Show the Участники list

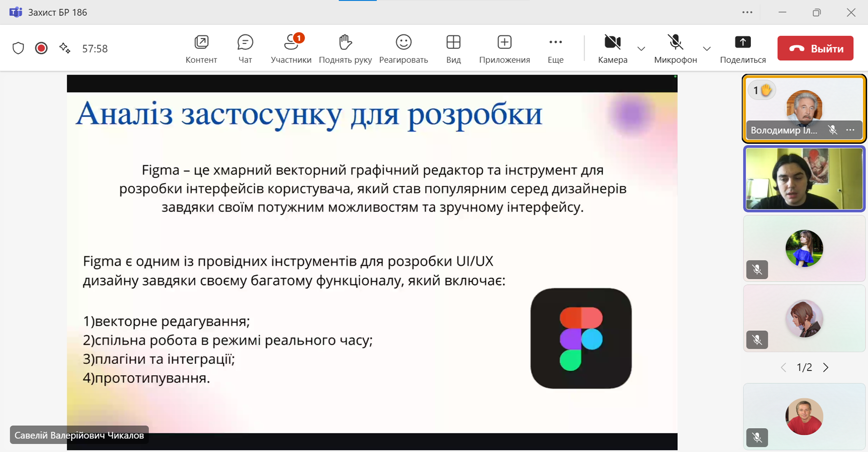[291, 48]
